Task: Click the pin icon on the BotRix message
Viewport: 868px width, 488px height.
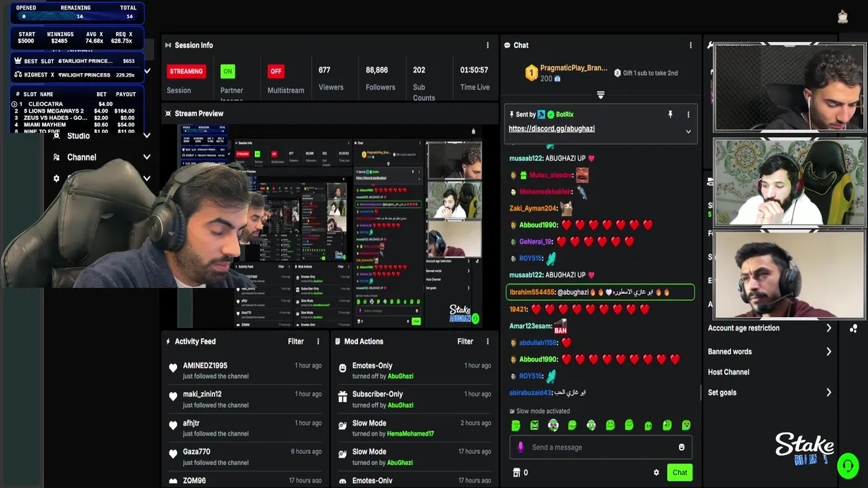Action: 670,115
